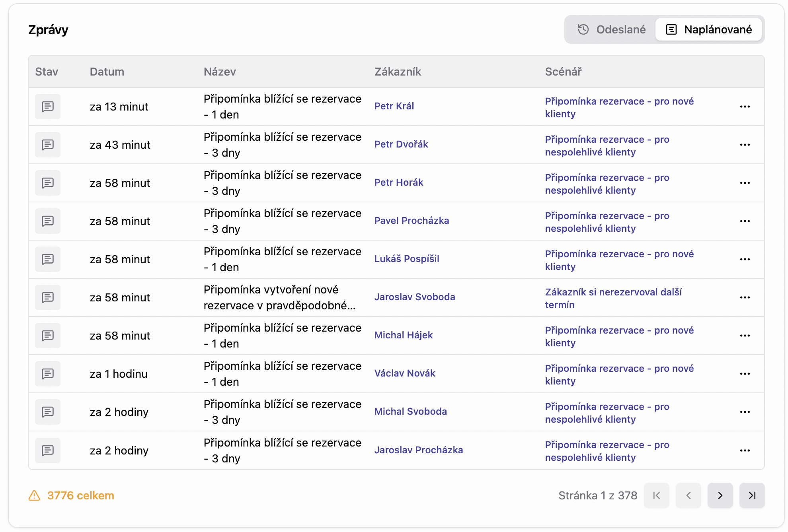Expand options menu for Michal Svoboda row
This screenshot has width=788, height=532.
[x=745, y=412]
